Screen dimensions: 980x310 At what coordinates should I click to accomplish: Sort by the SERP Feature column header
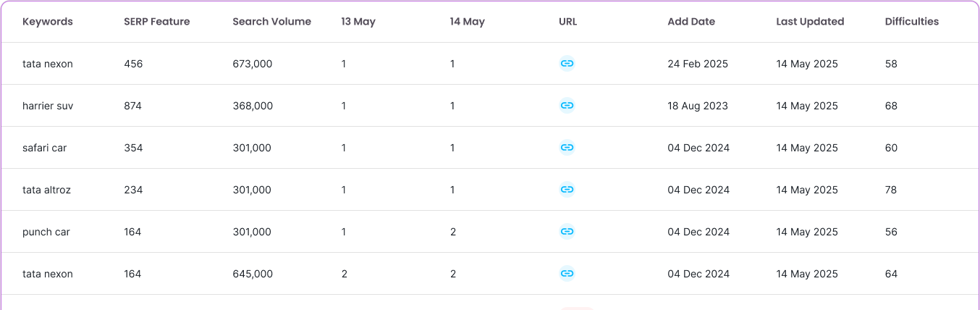point(156,22)
